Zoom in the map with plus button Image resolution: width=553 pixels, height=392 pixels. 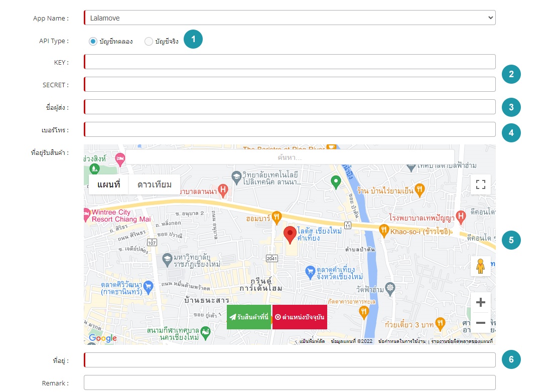[480, 302]
